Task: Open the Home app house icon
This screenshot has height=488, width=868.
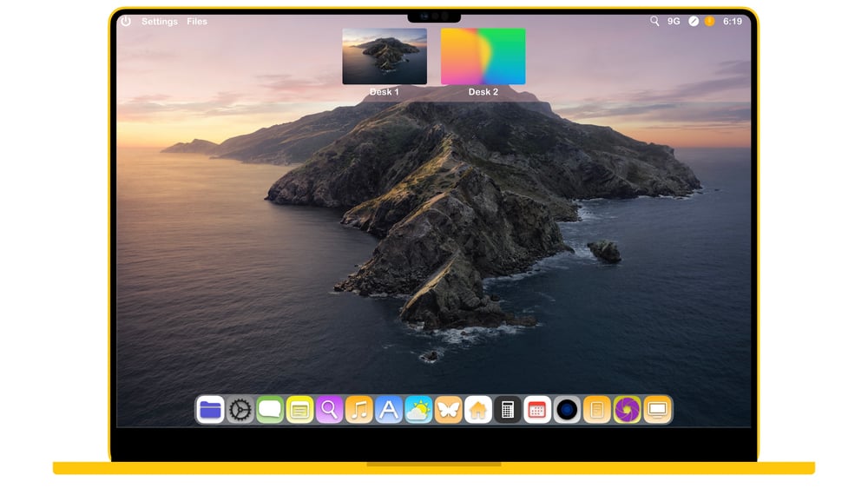Action: (x=478, y=410)
